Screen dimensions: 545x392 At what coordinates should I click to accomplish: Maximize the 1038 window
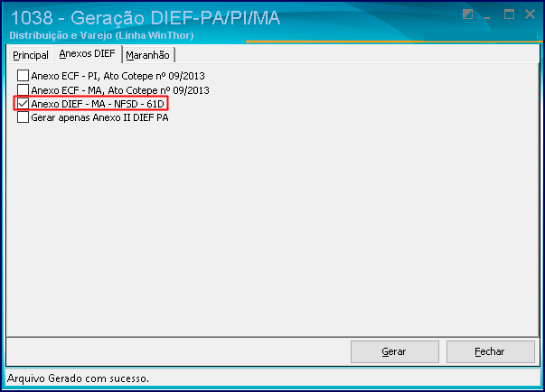[509, 14]
